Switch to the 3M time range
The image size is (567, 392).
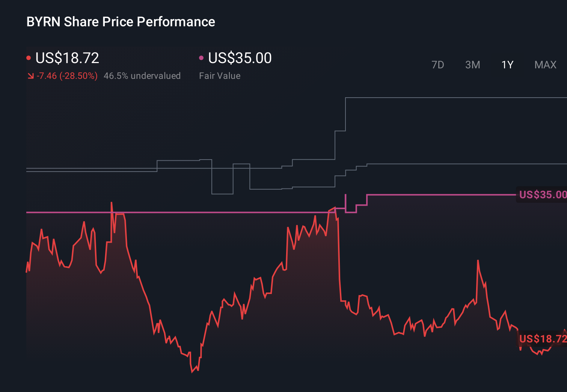472,65
